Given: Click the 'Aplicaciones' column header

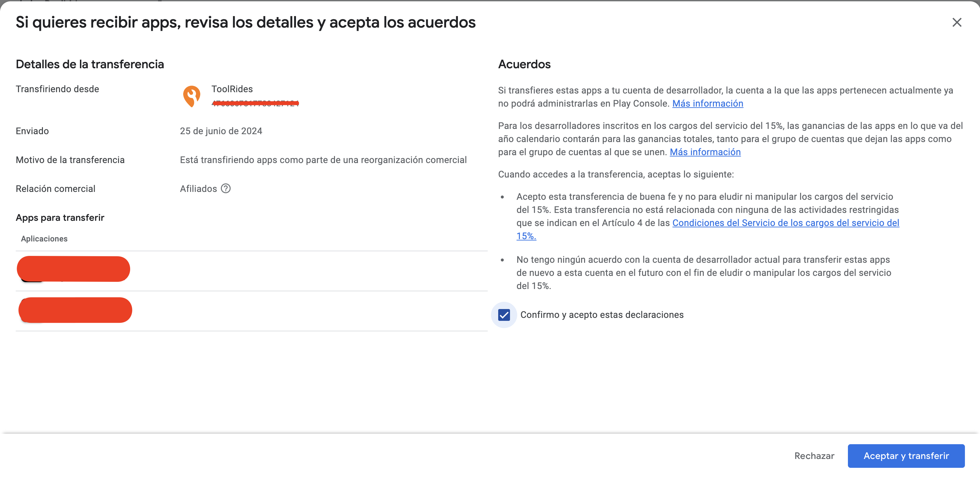Looking at the screenshot, I should point(44,239).
